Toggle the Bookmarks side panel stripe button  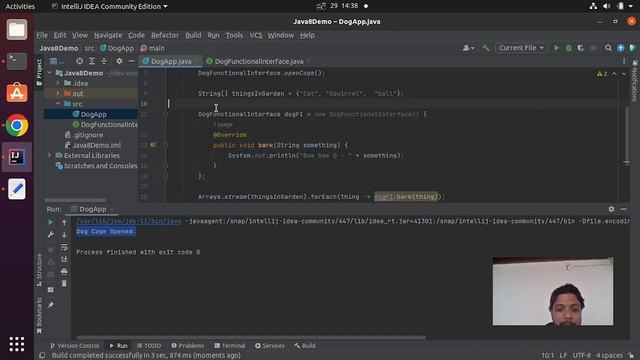[39, 316]
